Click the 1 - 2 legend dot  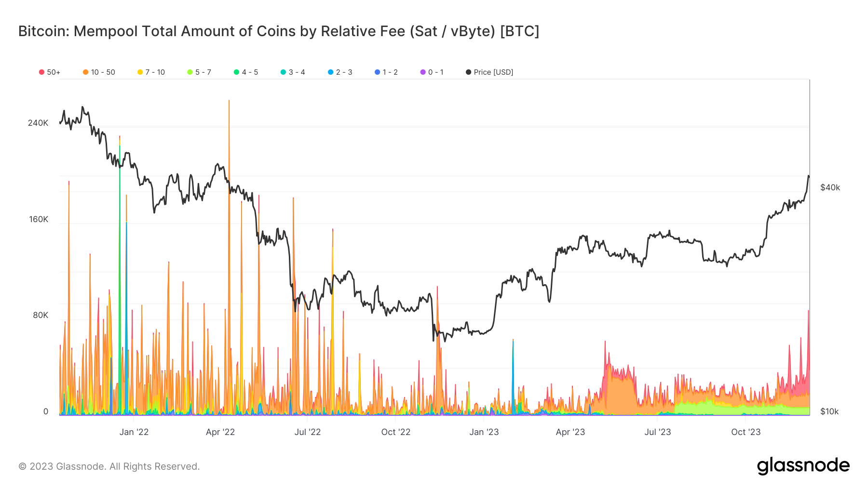[378, 72]
